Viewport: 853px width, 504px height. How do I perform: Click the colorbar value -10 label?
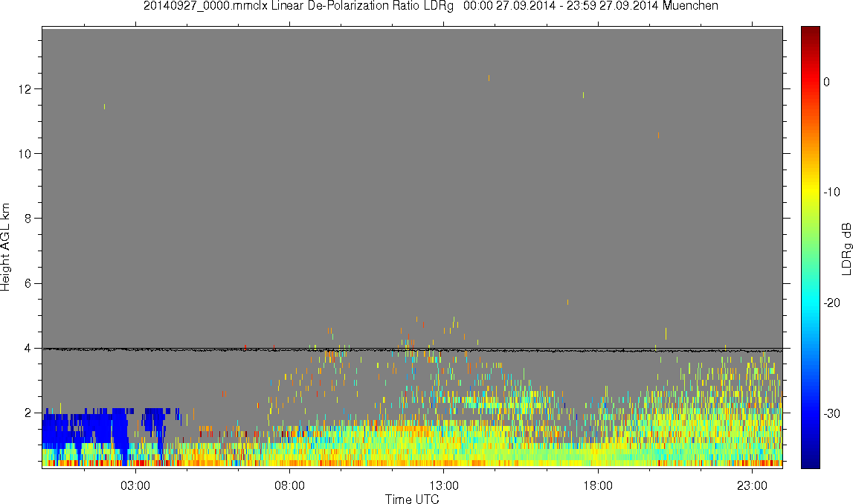coord(831,192)
